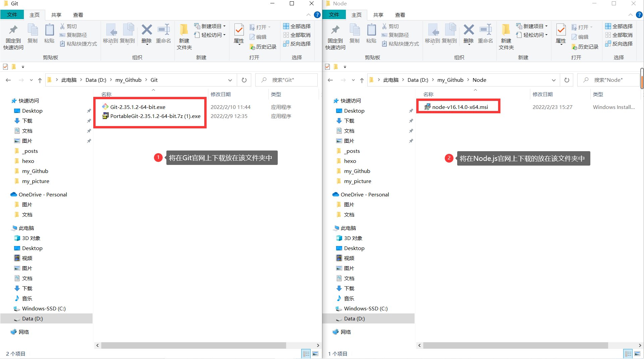Select PortableGit-2.35.1.2-64-bit.7z (1).exe file
644x359 pixels.
click(x=155, y=116)
